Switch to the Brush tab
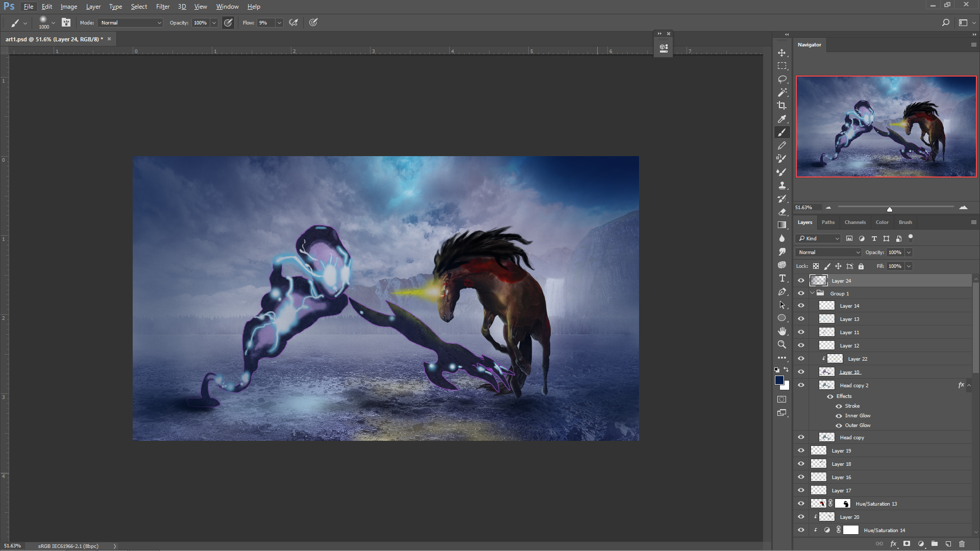The height and width of the screenshot is (551, 980). [x=905, y=222]
